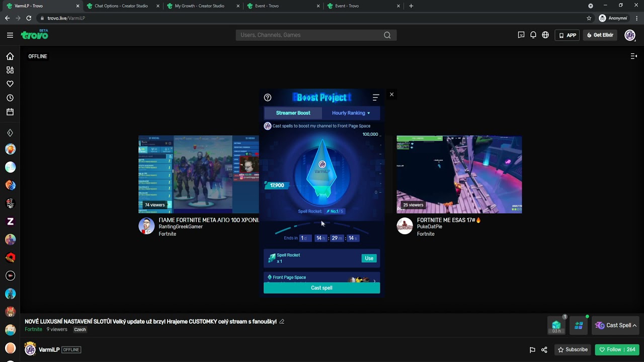
Task: Expand Front Page Space row arrow
Action: (374, 281)
